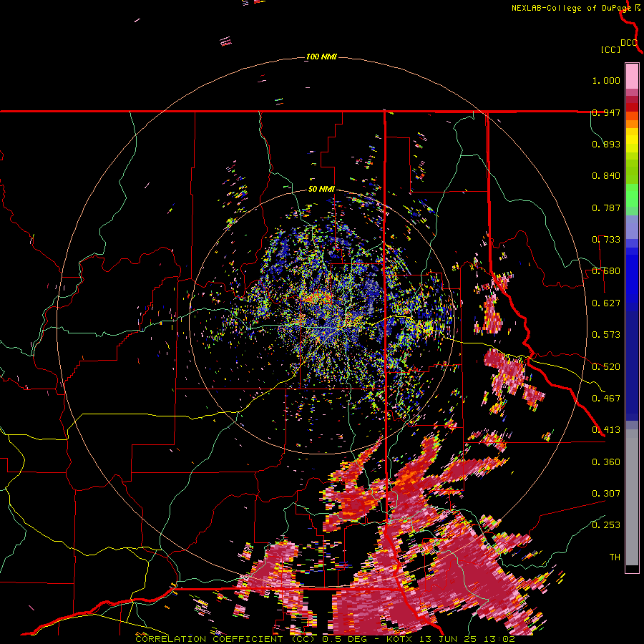Click the 0.413 colorbar value label

(x=606, y=430)
